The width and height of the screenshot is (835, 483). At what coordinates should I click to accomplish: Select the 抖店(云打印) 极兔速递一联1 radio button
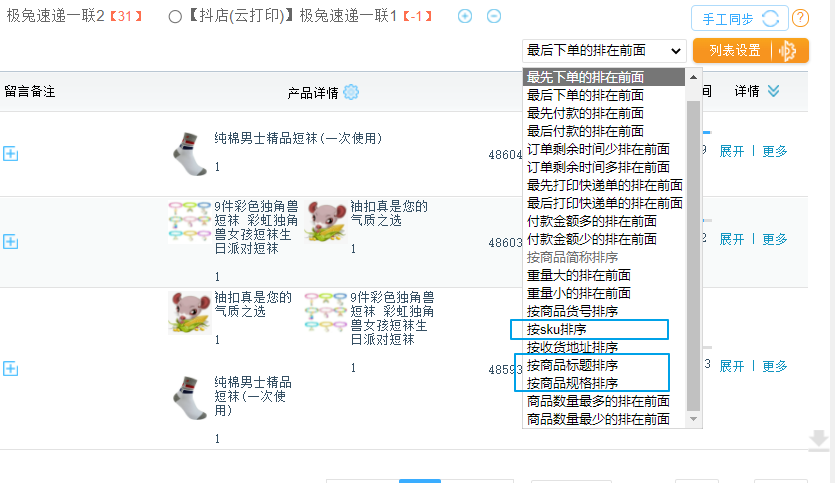(x=175, y=17)
